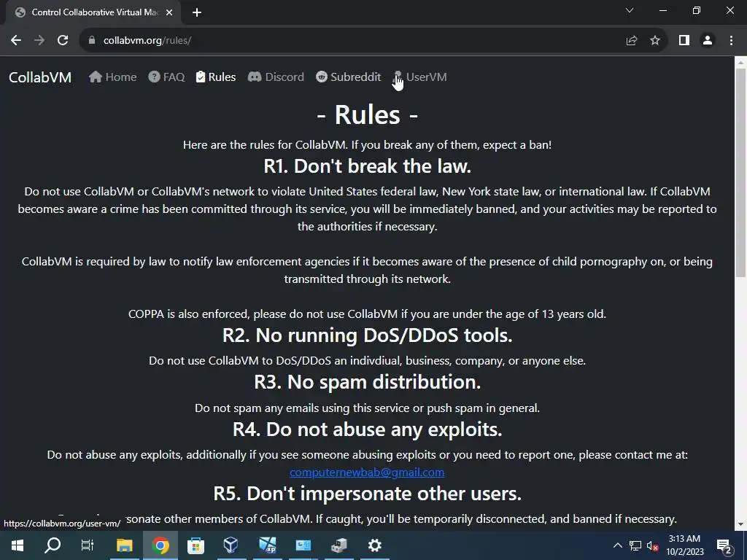Open Chrome profile avatar

point(708,41)
